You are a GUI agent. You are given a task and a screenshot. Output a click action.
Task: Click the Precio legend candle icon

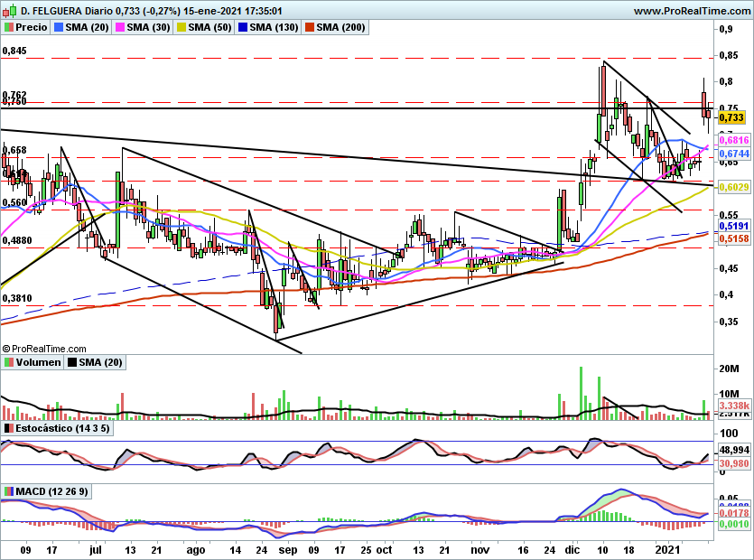(9, 27)
